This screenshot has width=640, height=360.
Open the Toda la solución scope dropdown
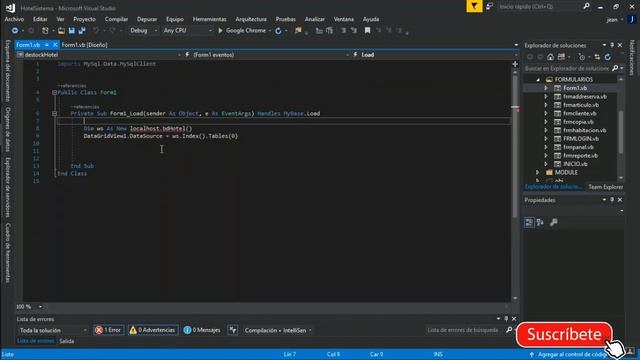(x=53, y=330)
